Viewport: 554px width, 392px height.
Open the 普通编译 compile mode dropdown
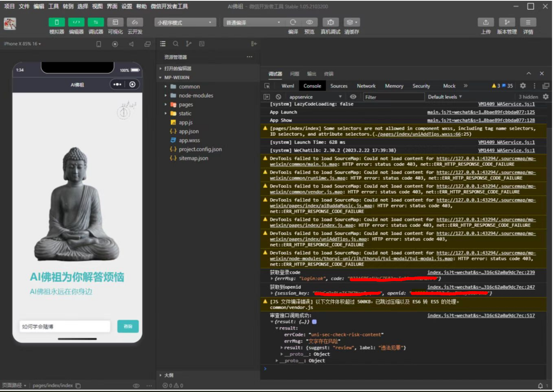[x=253, y=23]
